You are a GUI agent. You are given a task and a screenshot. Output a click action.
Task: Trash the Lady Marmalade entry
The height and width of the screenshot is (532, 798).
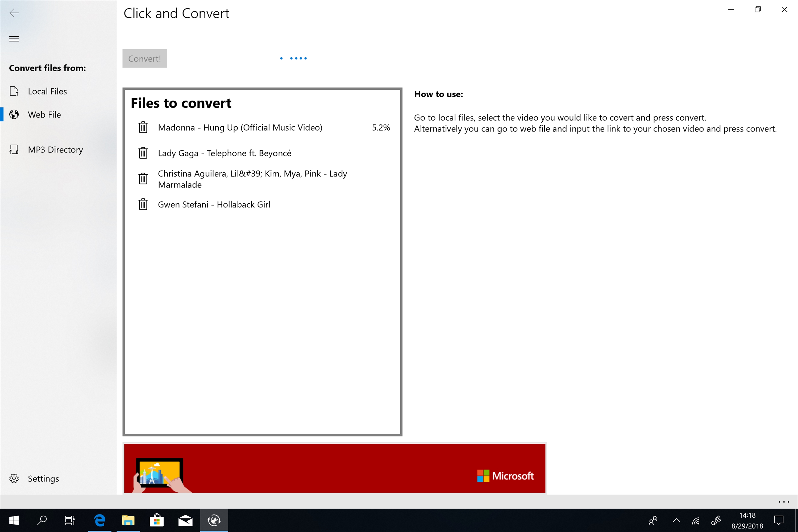coord(143,178)
